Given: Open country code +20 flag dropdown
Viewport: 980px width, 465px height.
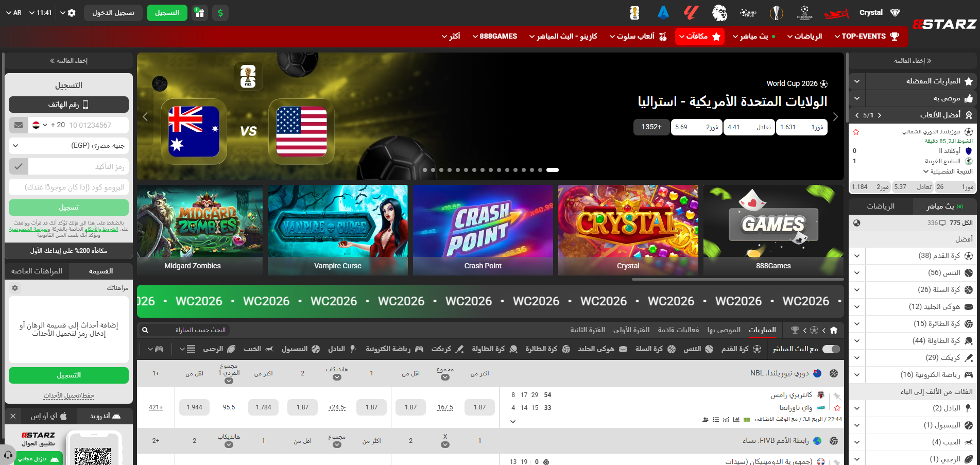Looking at the screenshot, I should pos(48,125).
